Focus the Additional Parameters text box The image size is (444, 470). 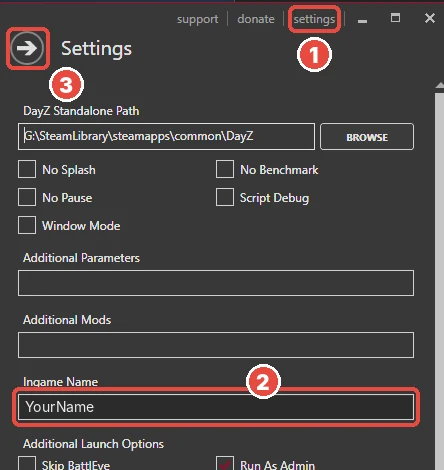[216, 283]
